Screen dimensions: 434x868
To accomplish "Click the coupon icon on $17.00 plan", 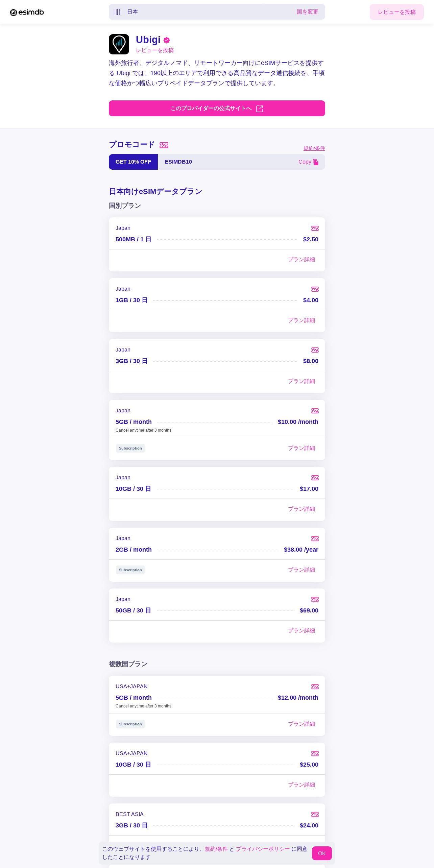I will [315, 478].
